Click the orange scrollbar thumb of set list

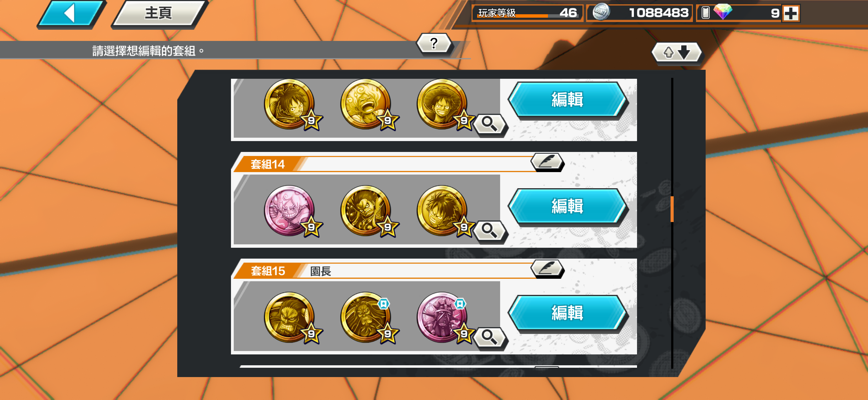coord(672,209)
